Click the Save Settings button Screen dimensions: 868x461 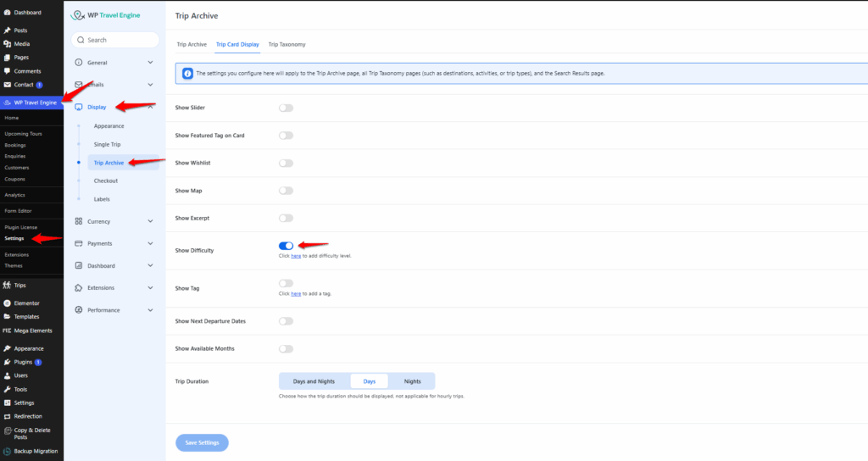pos(202,442)
